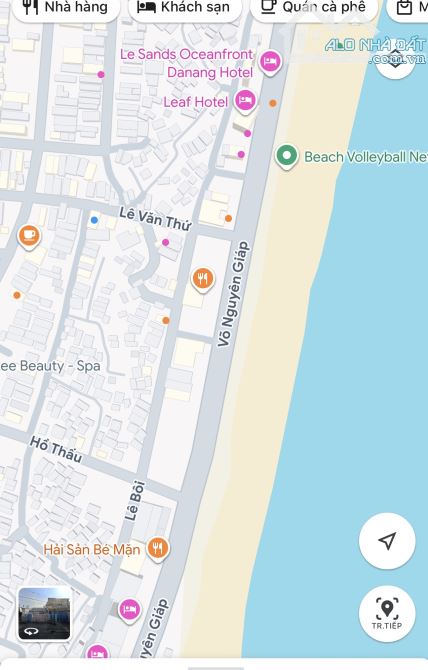This screenshot has width=428, height=670.
Task: Tap hotel pin below Hải Sản Bé Mặn
Action: click(130, 610)
